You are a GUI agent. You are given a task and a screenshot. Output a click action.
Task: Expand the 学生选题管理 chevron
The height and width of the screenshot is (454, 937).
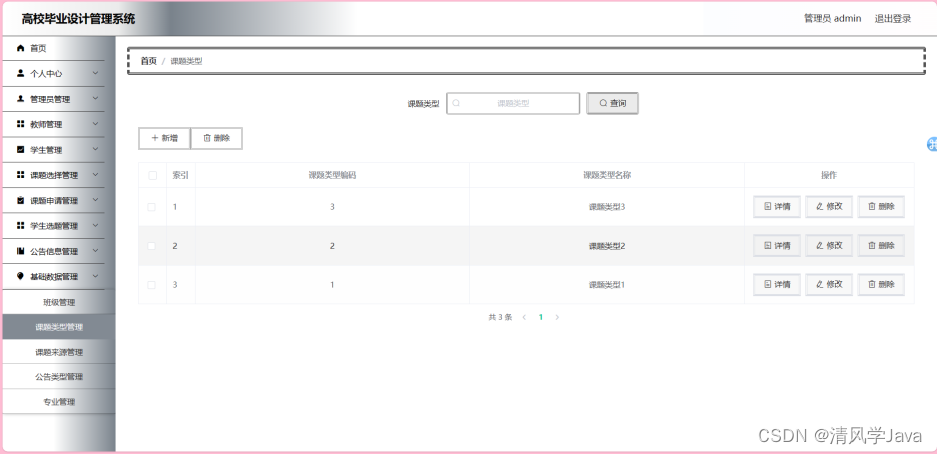(x=95, y=225)
